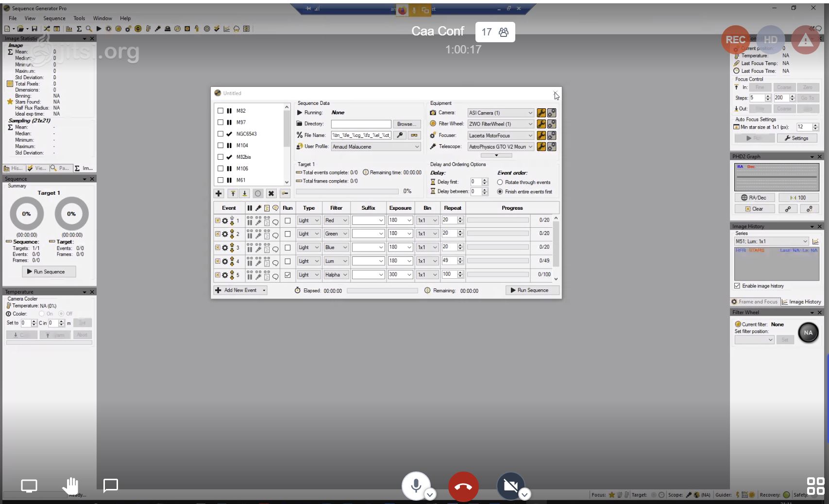Click the add target plus icon
This screenshot has height=504, width=829.
point(219,193)
